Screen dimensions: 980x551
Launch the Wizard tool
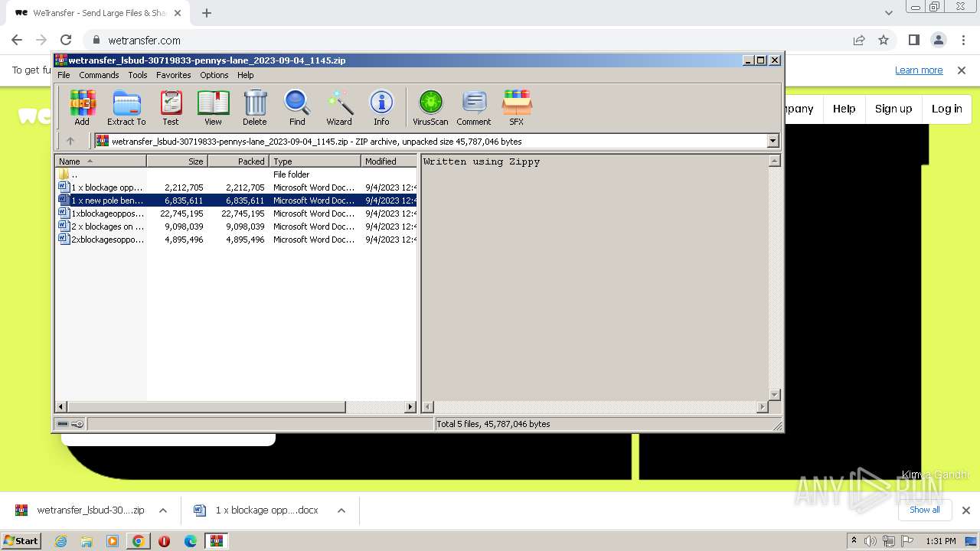[x=339, y=107]
